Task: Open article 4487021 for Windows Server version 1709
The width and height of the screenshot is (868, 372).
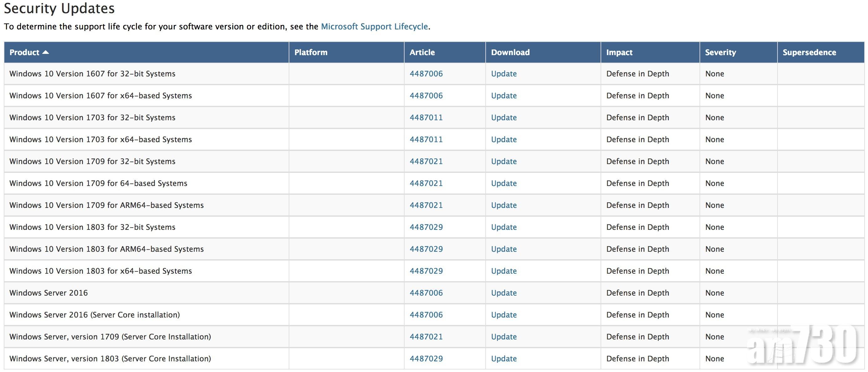Action: pos(426,337)
